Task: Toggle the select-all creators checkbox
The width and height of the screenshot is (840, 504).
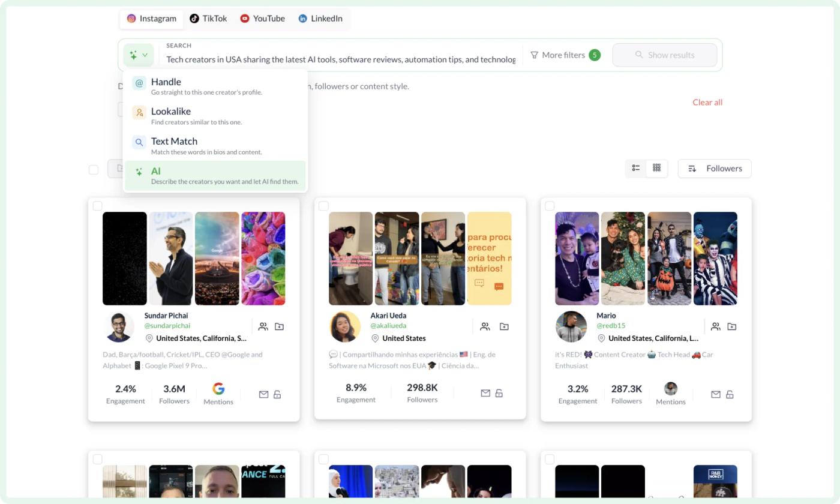Action: pos(94,170)
